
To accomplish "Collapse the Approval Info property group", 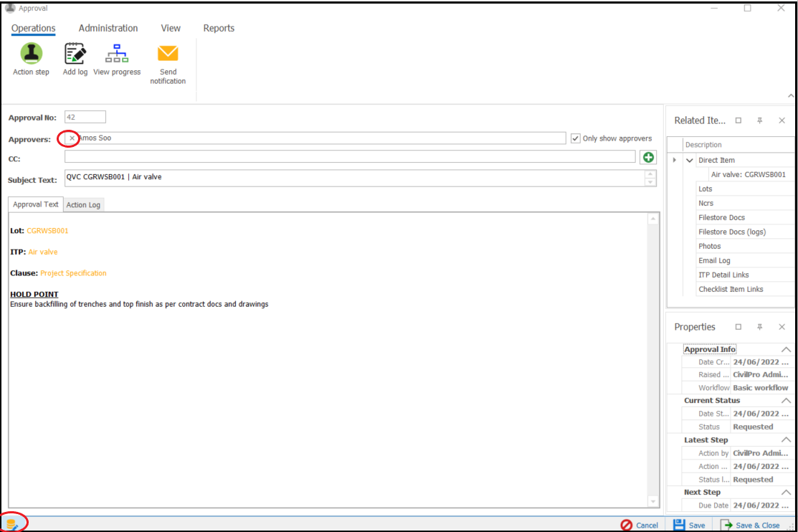I will [786, 349].
